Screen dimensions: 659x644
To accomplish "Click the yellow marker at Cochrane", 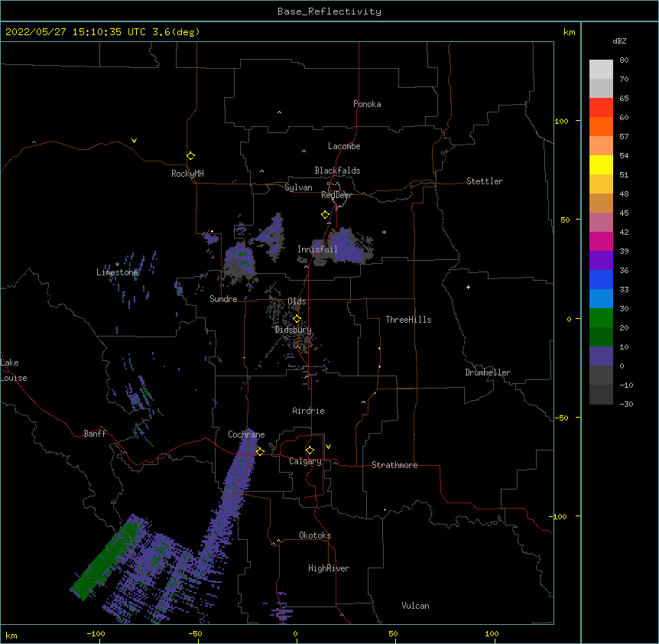I will pos(260,451).
